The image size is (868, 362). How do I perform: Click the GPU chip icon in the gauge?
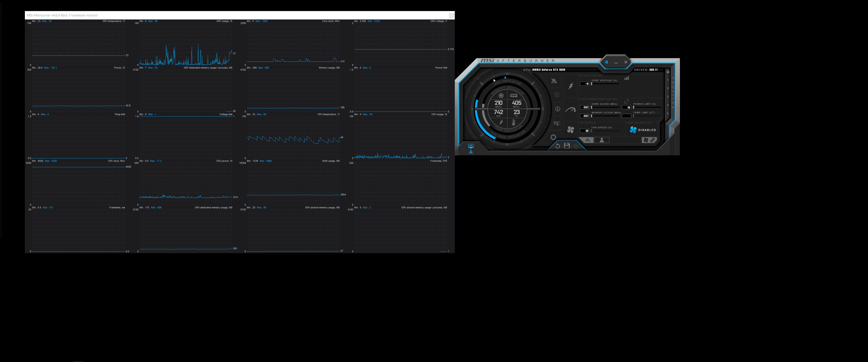(x=501, y=95)
